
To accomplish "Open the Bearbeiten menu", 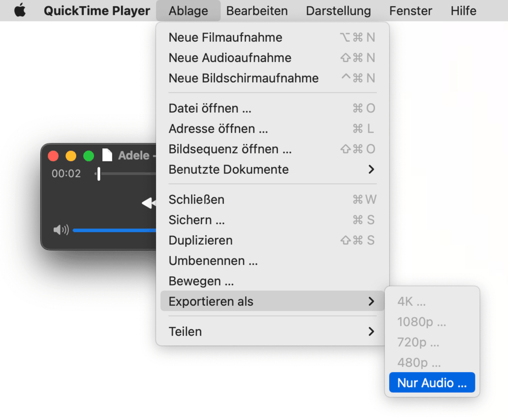I will coord(257,11).
